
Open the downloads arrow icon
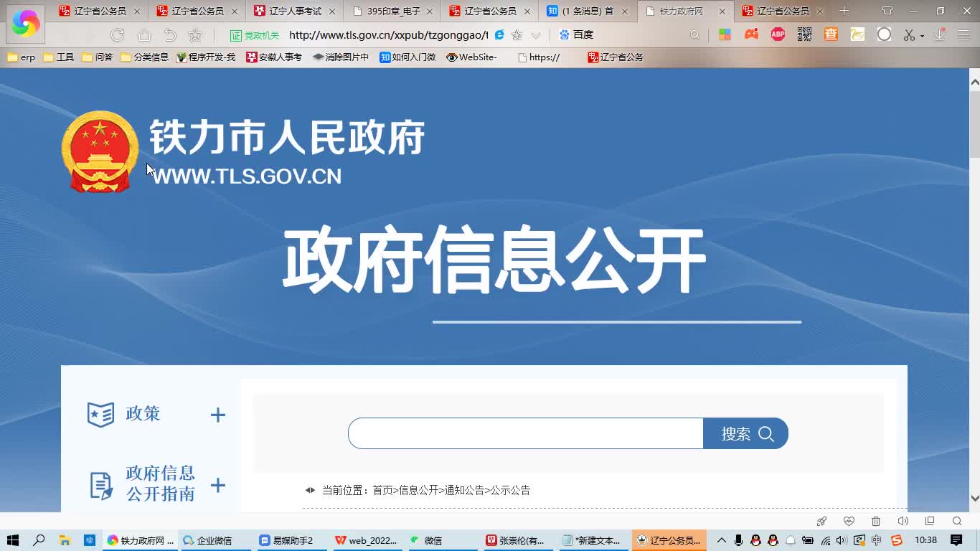tap(939, 34)
